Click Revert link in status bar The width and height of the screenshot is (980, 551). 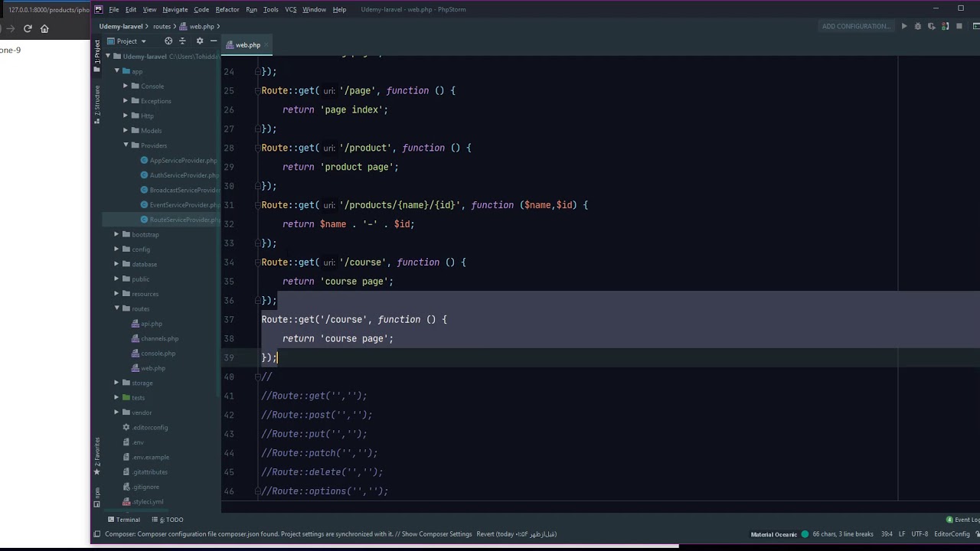[x=485, y=534]
